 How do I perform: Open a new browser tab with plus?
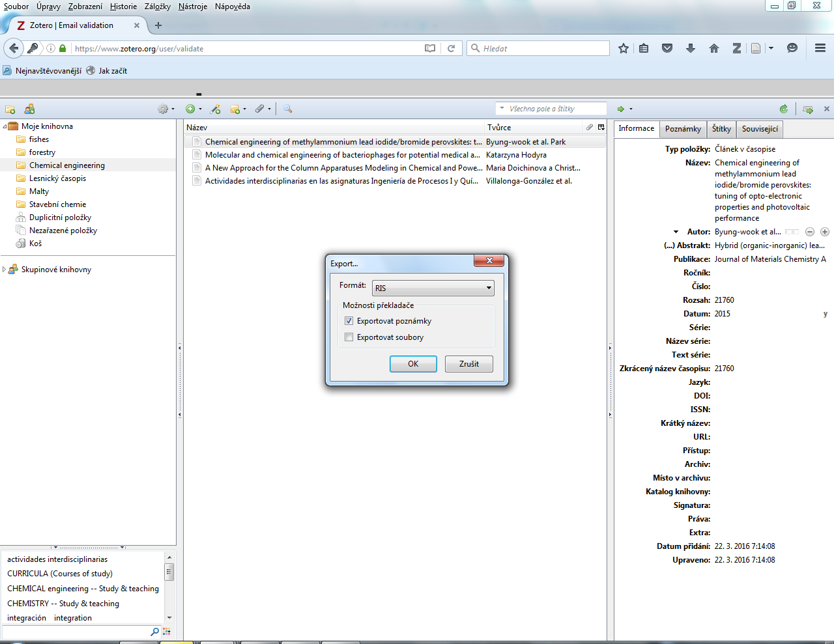158,25
